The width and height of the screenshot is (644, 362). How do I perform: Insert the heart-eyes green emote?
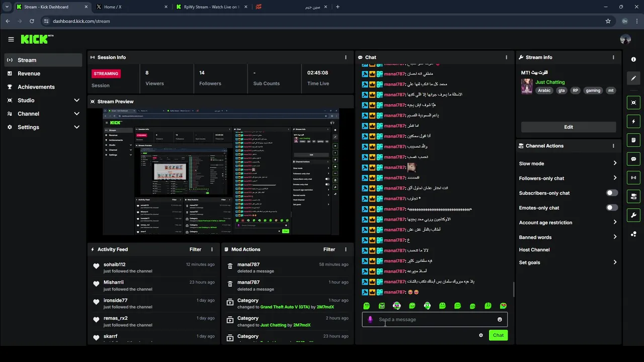coord(503,306)
